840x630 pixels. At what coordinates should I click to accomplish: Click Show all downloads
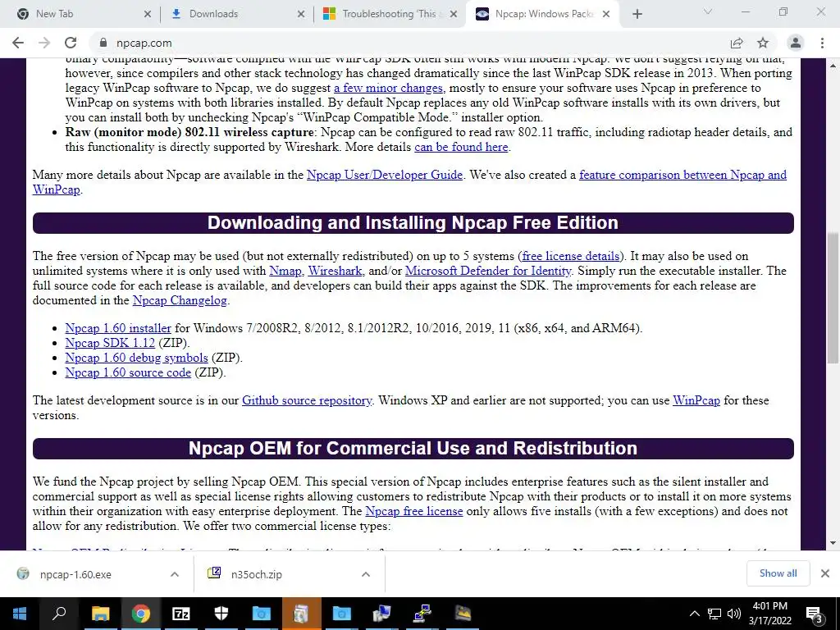(778, 573)
